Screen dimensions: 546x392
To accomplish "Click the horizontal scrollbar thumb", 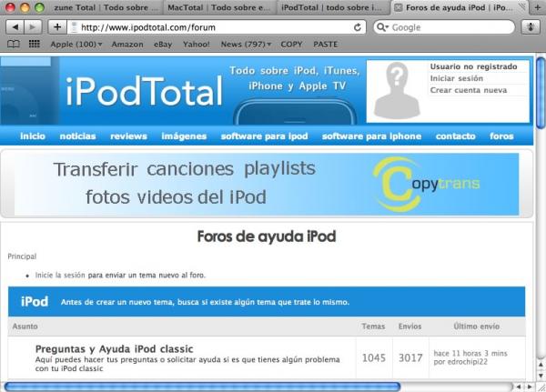I will [202, 387].
